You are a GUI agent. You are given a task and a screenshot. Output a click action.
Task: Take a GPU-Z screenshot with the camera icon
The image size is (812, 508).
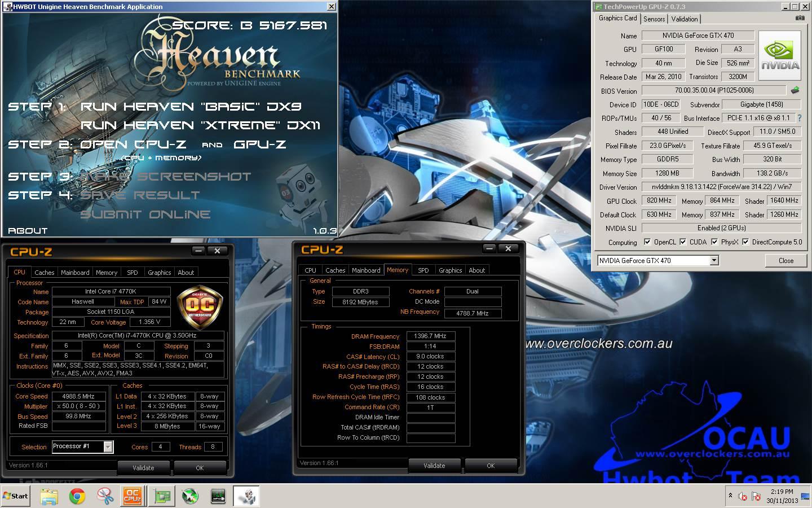click(800, 18)
